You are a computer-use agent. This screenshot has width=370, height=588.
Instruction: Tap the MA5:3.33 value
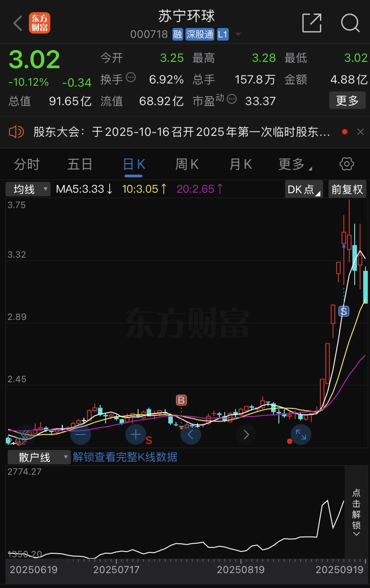click(x=85, y=189)
